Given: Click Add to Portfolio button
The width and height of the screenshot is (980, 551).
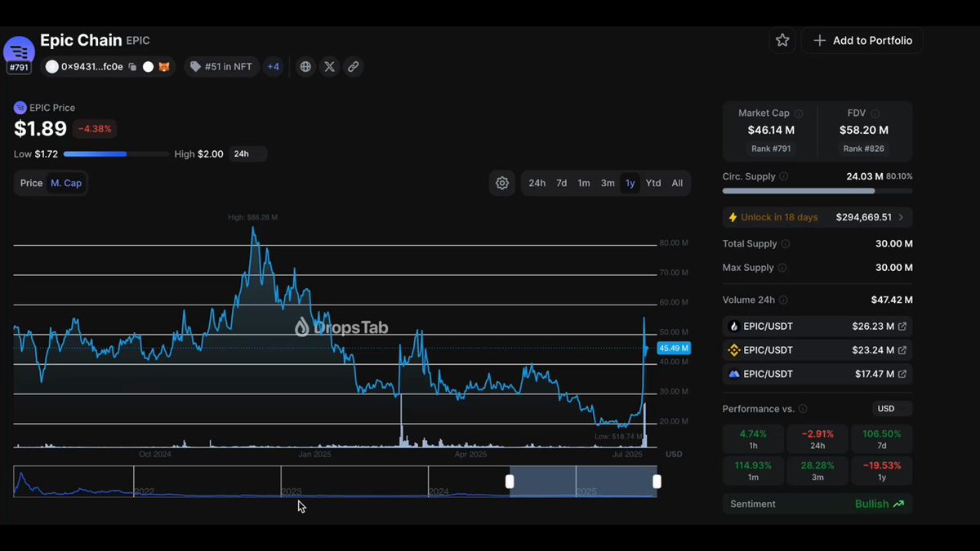Looking at the screenshot, I should (x=862, y=40).
